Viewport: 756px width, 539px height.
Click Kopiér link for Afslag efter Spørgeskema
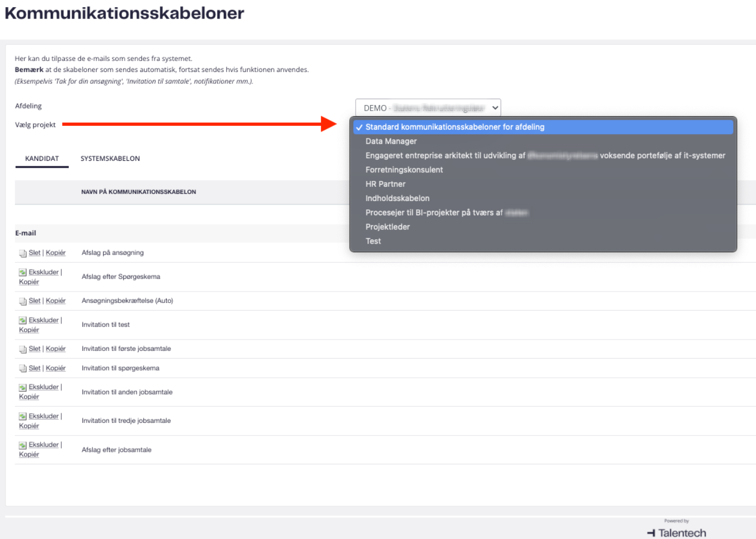[29, 282]
